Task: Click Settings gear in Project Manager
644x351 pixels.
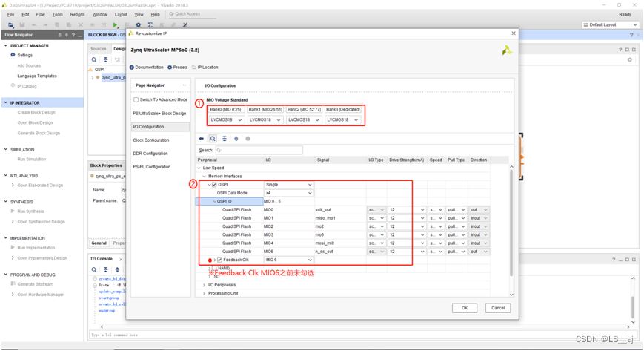Action: (13, 55)
